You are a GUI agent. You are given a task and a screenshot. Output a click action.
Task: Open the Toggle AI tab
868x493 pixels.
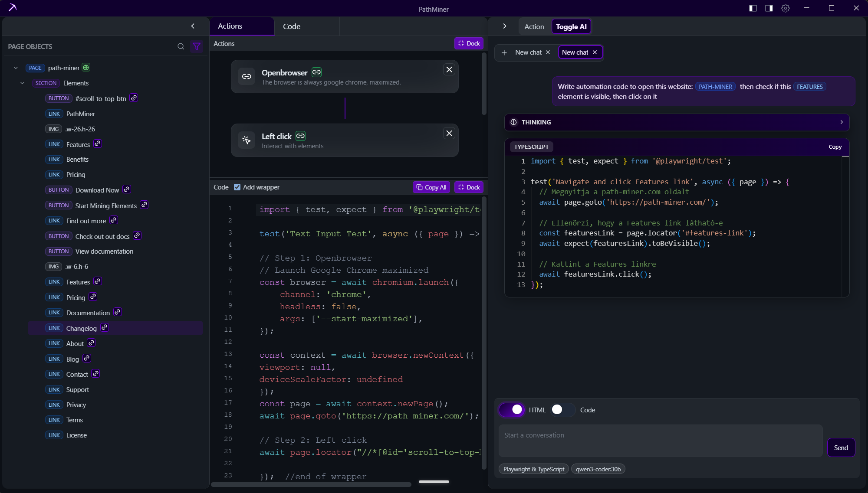click(x=571, y=26)
